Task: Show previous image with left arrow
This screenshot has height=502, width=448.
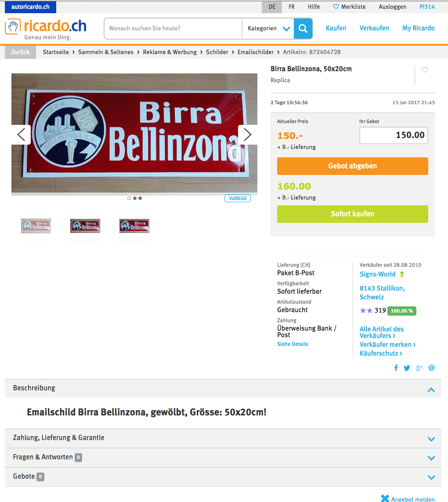Action: [x=21, y=135]
